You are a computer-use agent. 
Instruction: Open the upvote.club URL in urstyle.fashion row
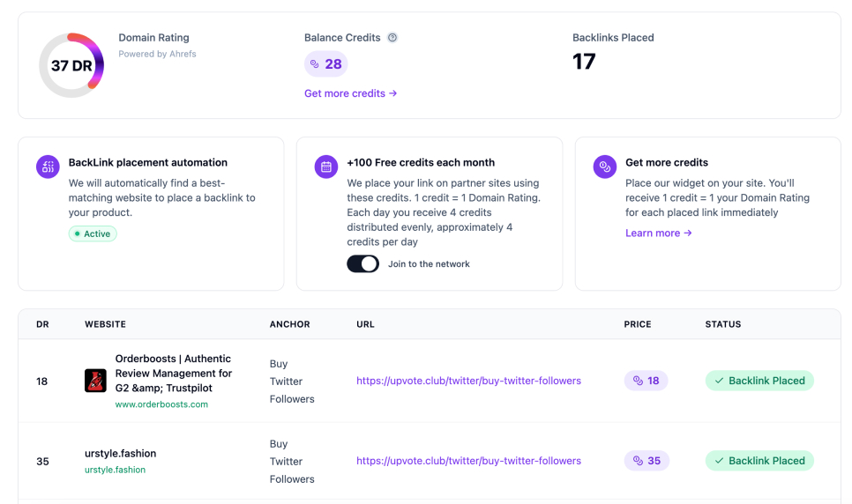tap(468, 461)
